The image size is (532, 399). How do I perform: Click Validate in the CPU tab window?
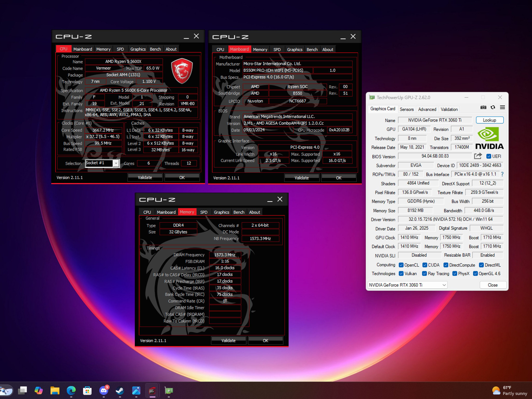(x=145, y=177)
